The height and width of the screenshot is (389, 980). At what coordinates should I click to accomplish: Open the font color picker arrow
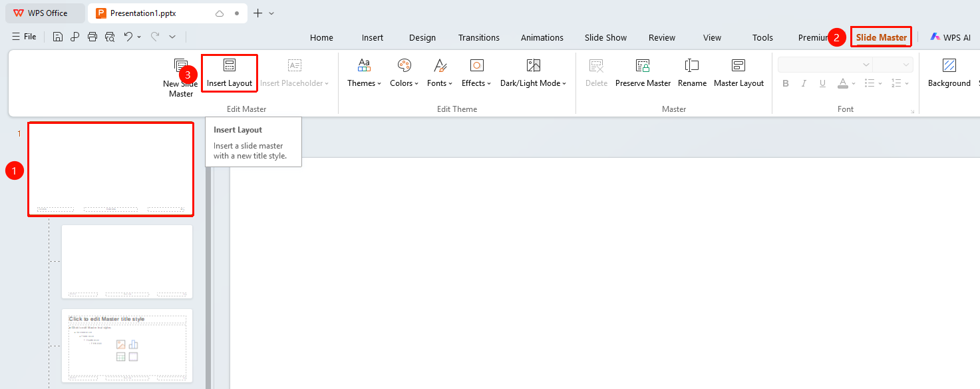coord(854,83)
